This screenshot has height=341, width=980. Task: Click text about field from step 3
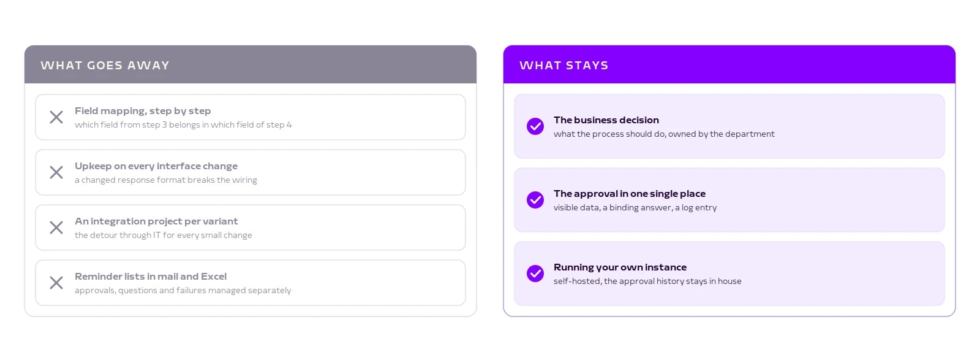183,125
